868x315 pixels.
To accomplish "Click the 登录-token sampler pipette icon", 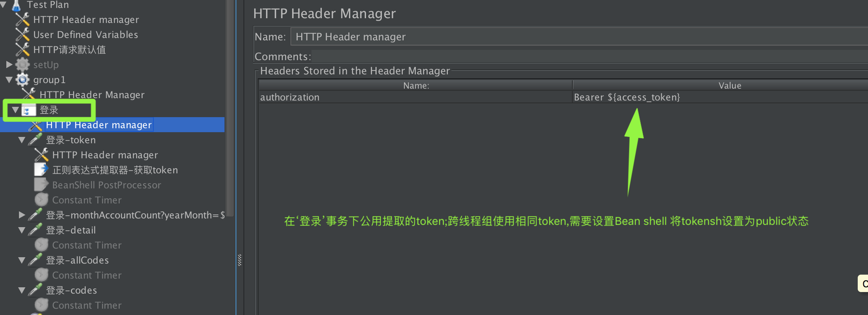I will tap(35, 140).
